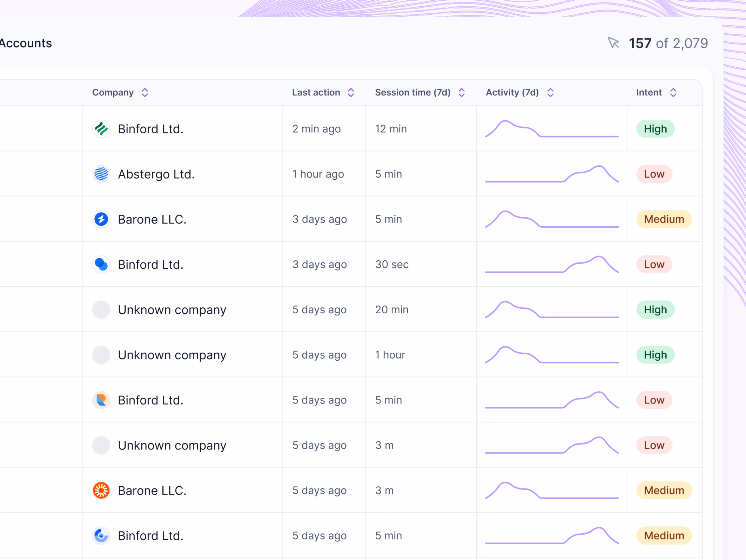Click the '30 sec' session time cell
Viewport: 746px width, 560px height.
coord(392,265)
